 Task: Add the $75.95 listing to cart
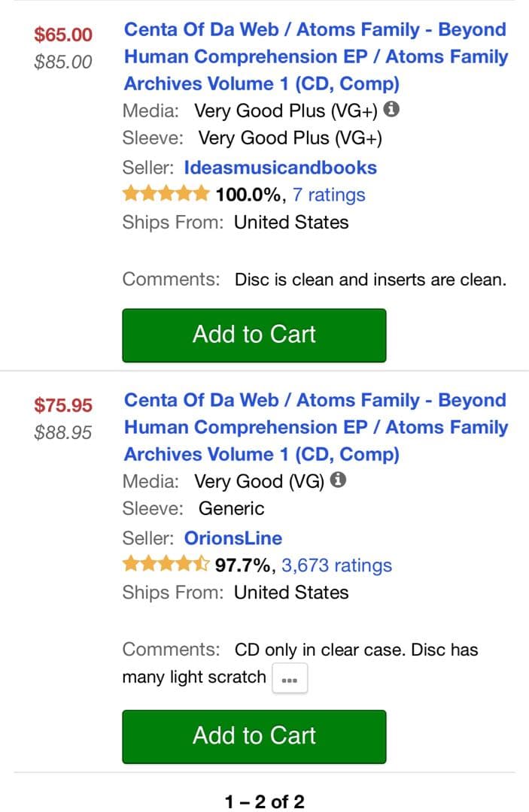pos(254,735)
